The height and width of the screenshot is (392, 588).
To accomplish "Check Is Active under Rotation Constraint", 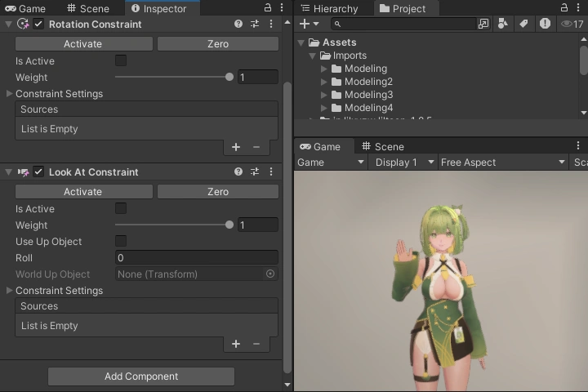I will pyautogui.click(x=121, y=60).
